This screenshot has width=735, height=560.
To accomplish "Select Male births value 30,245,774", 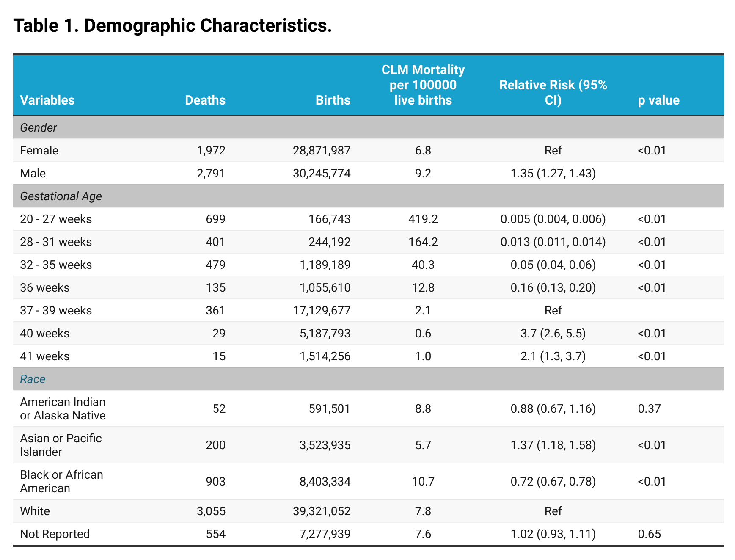I will pyautogui.click(x=322, y=173).
